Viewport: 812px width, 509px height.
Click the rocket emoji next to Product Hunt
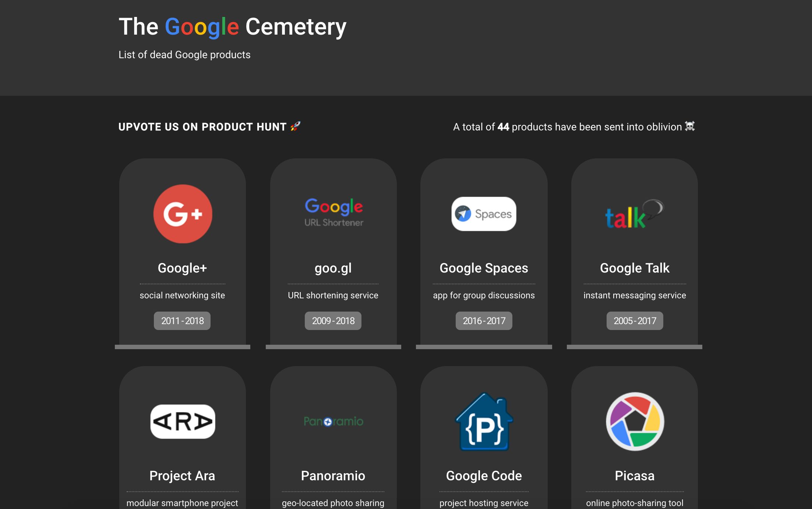294,127
